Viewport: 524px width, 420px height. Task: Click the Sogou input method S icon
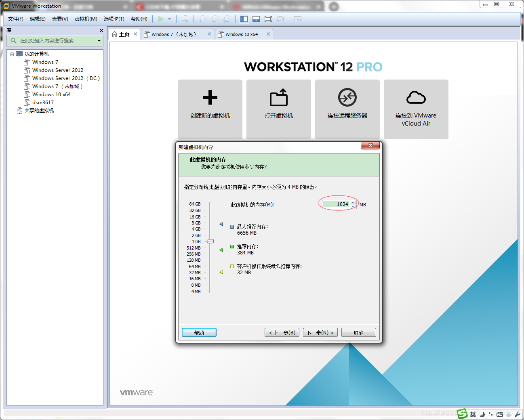pyautogui.click(x=462, y=414)
